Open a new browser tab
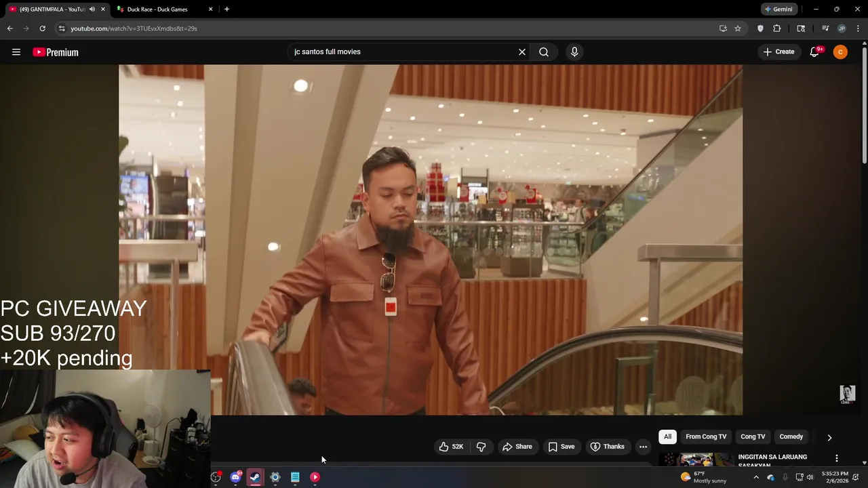 (226, 9)
